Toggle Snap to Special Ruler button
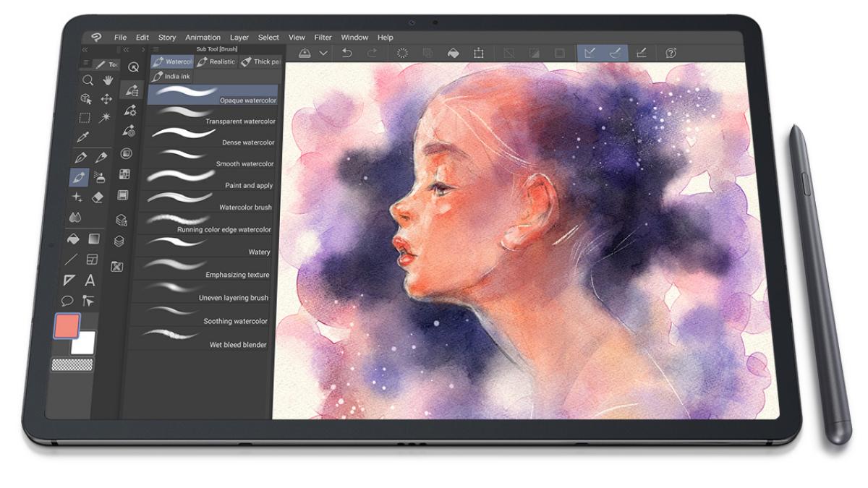868x488 pixels. click(616, 53)
